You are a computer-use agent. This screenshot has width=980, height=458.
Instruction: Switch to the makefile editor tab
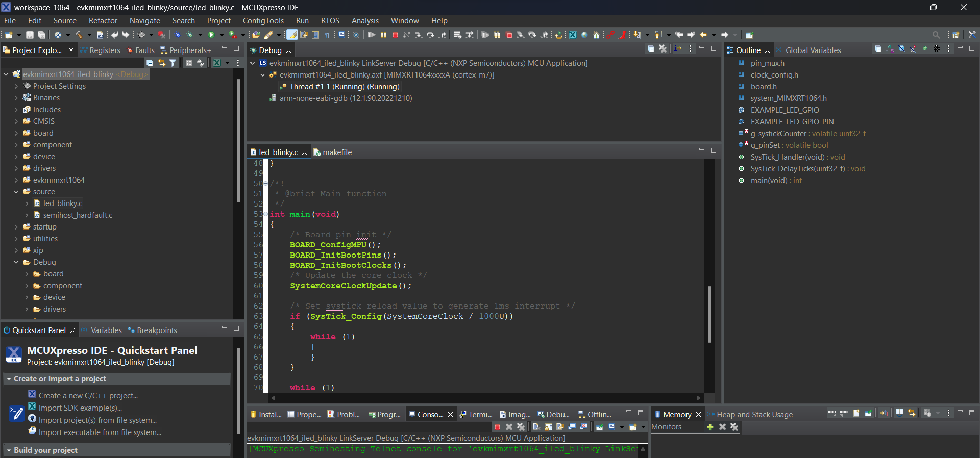pyautogui.click(x=336, y=152)
